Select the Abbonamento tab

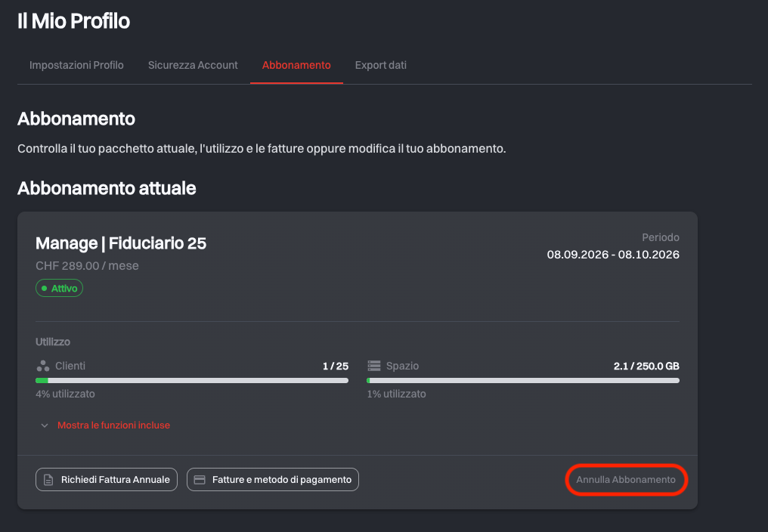point(296,65)
